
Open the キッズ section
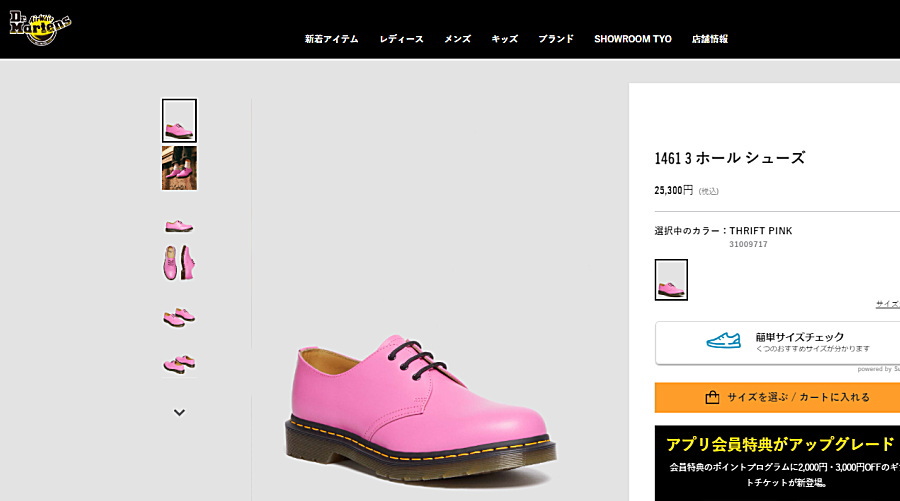[x=504, y=39]
